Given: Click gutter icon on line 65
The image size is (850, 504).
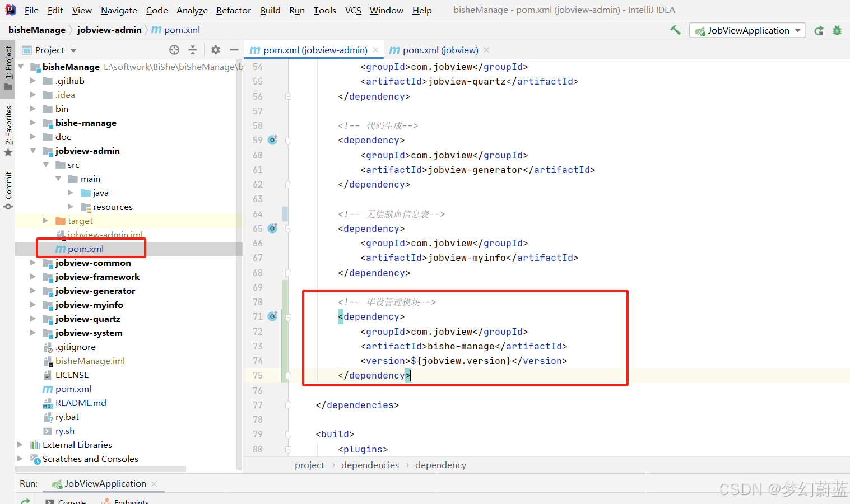Looking at the screenshot, I should point(273,228).
